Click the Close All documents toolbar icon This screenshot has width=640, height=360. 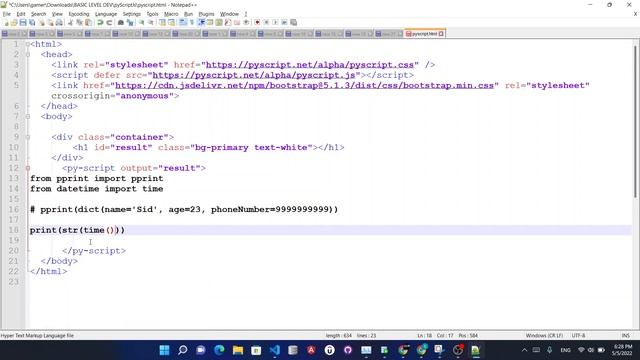tap(50, 22)
